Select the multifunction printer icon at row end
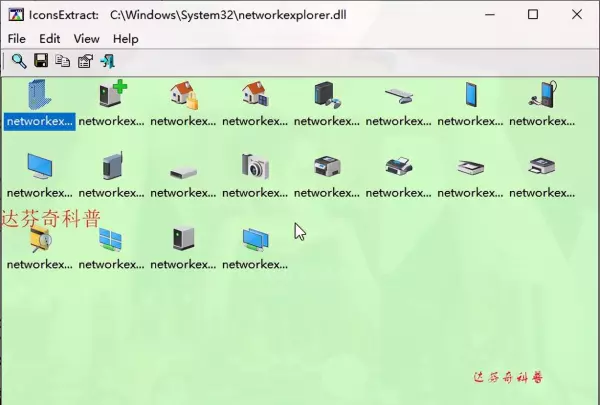The image size is (600, 405). [542, 166]
